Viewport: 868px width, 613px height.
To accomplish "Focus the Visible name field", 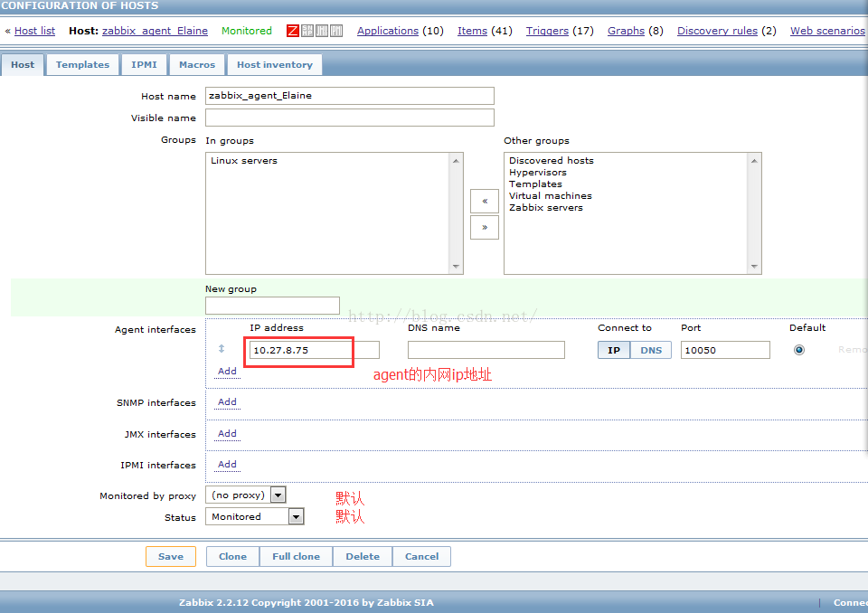I will coord(350,118).
